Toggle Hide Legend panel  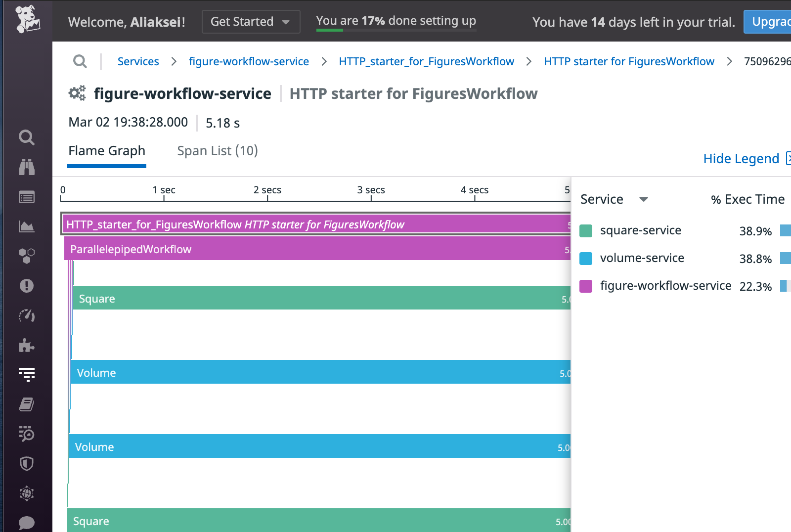(x=742, y=159)
